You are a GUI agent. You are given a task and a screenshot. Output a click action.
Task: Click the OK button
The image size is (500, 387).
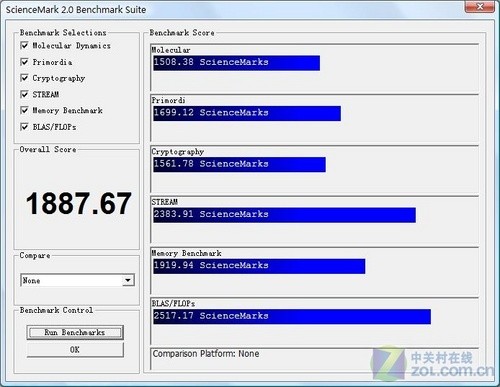[75, 350]
